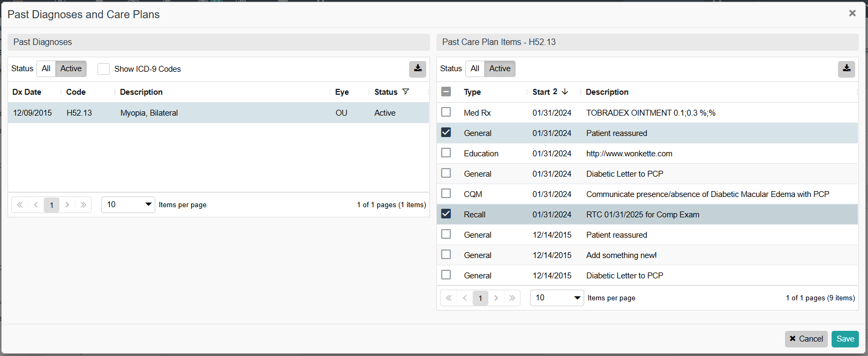Check the TOBRADEX OINTMENT Med Rx row

click(446, 112)
